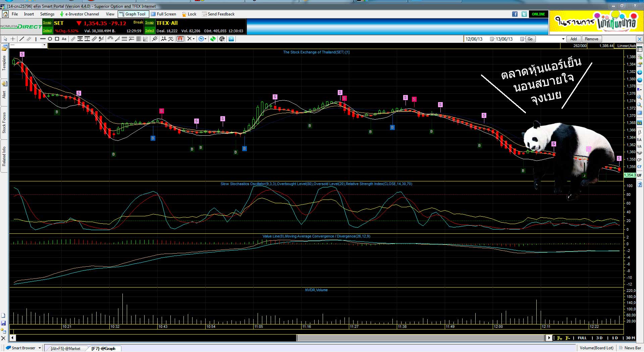
Task: Toggle the Graph Tool button
Action: (x=132, y=14)
